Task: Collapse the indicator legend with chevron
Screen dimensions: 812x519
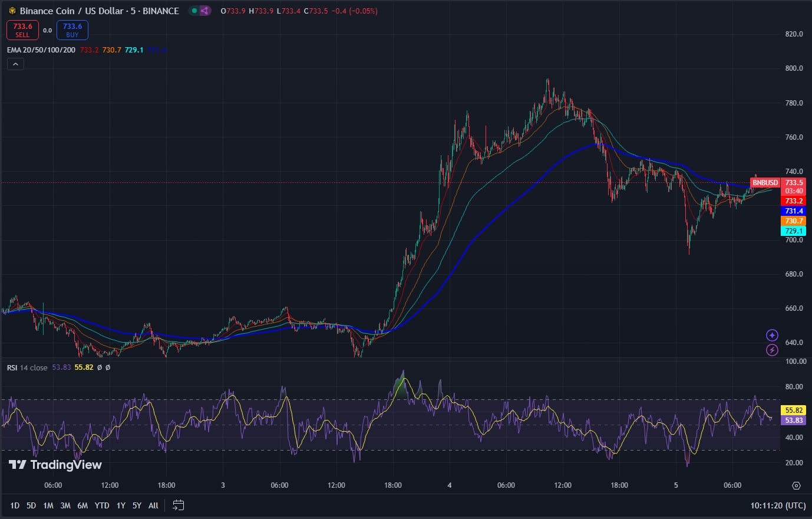Action: (x=15, y=64)
